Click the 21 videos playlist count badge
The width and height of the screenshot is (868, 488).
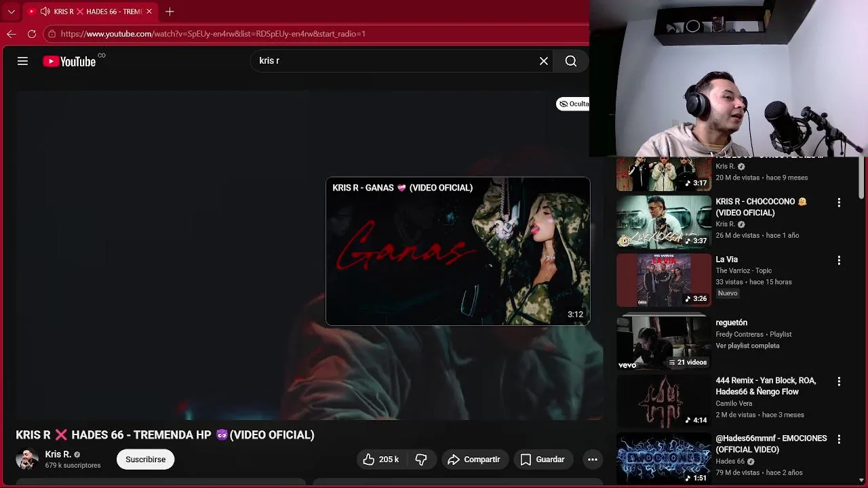(x=688, y=362)
